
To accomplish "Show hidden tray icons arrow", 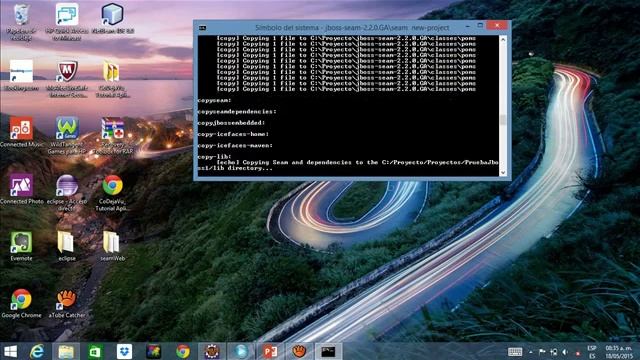I will click(531, 352).
